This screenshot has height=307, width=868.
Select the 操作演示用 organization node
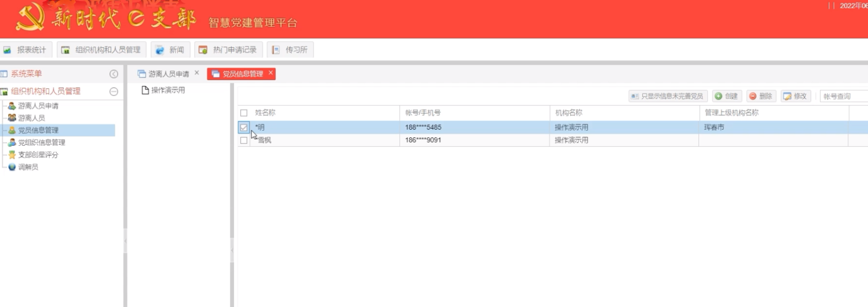(167, 90)
